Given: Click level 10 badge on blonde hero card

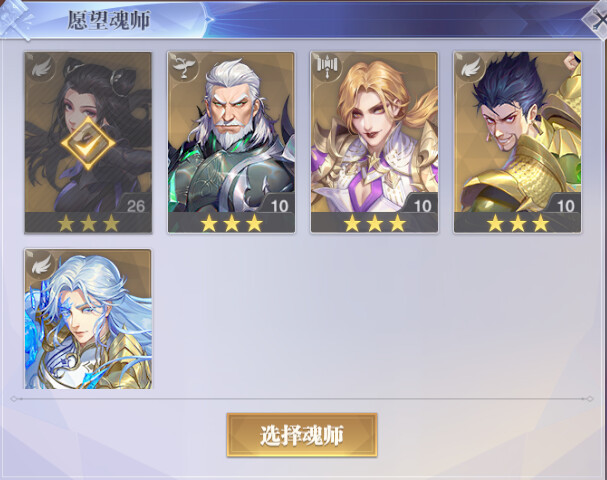Looking at the screenshot, I should point(423,206).
